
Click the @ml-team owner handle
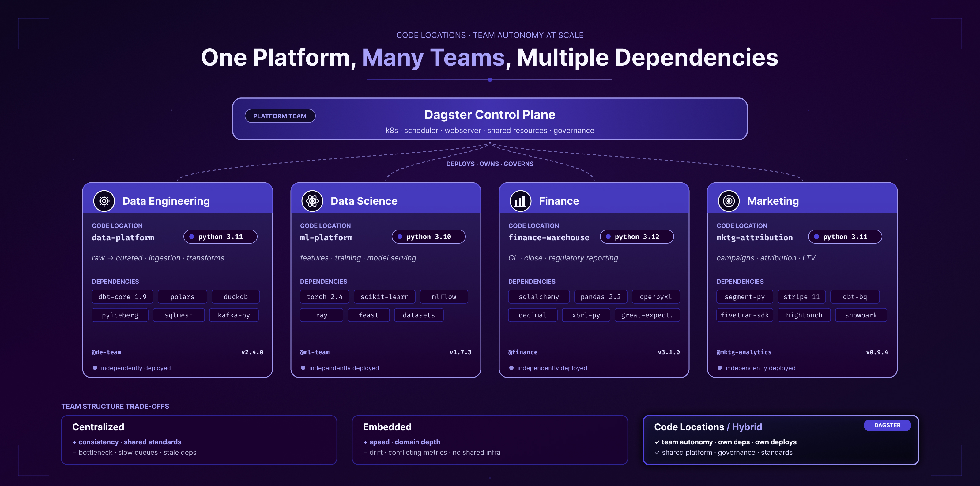[x=315, y=352]
